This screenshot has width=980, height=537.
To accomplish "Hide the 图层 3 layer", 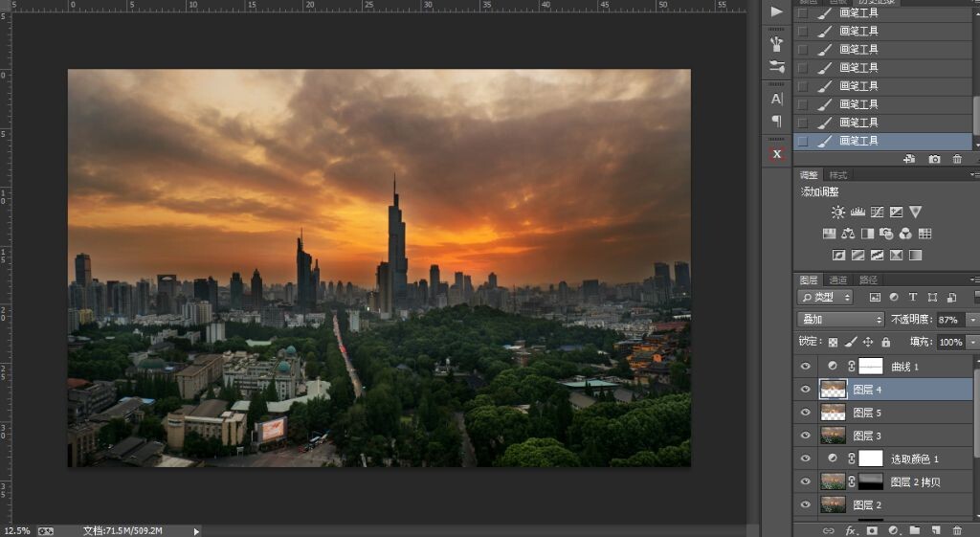I will tap(806, 436).
